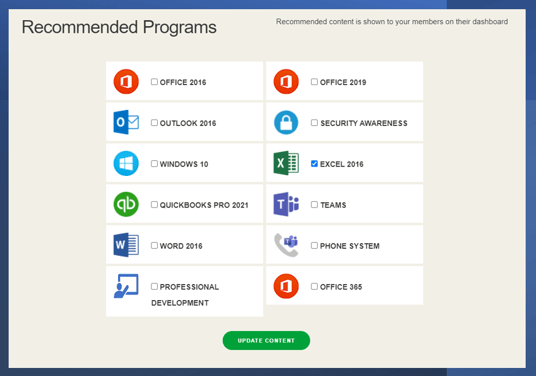Select the Windows 10 checkbox

pos(155,164)
